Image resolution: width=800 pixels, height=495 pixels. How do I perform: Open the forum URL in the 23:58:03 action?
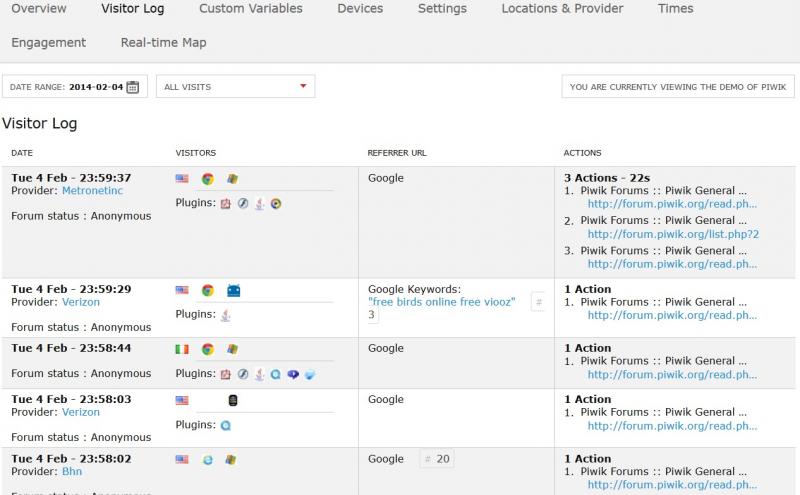coord(672,426)
